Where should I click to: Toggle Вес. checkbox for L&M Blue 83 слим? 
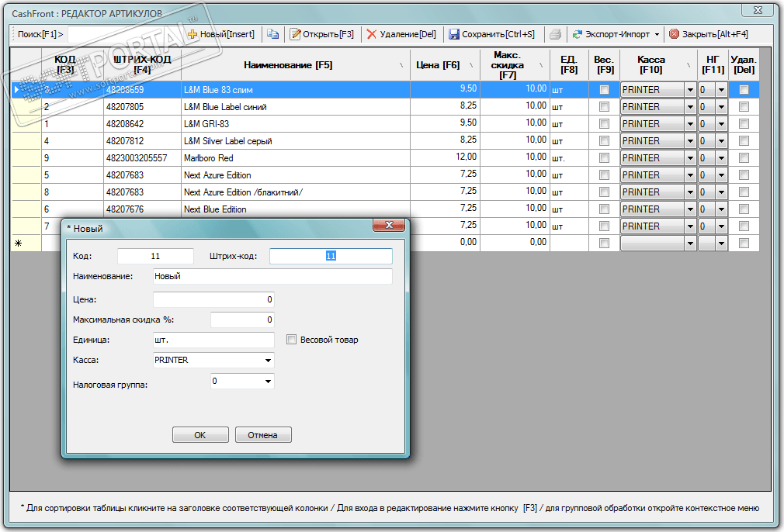604,90
